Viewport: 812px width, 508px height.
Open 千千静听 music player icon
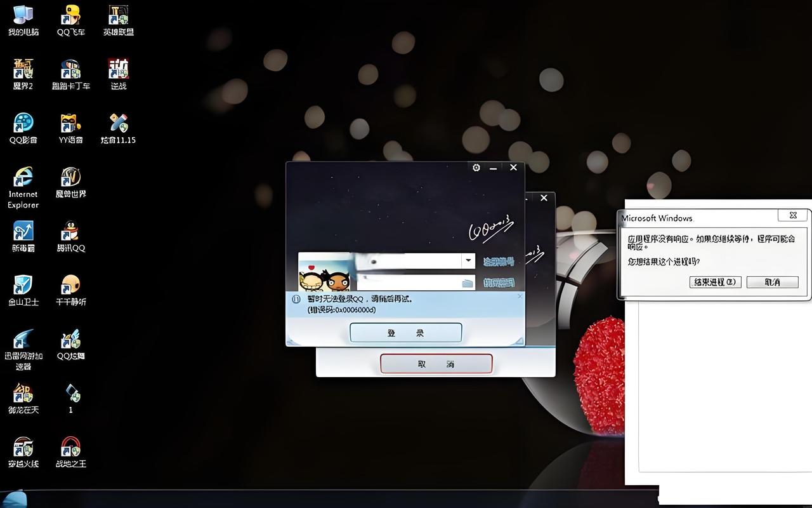70,288
